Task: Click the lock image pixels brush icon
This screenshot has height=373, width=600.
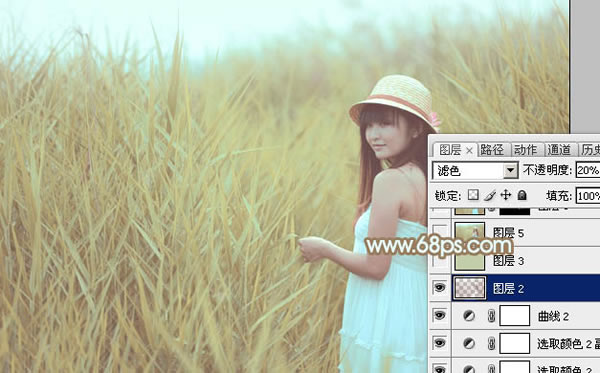Action: click(x=490, y=195)
